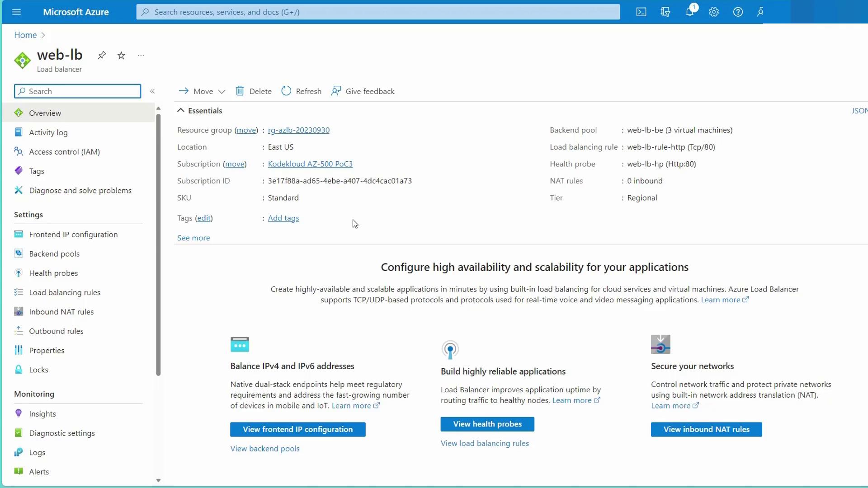The width and height of the screenshot is (868, 488).
Task: Open the more options ellipsis next to web-lb
Action: coord(141,56)
